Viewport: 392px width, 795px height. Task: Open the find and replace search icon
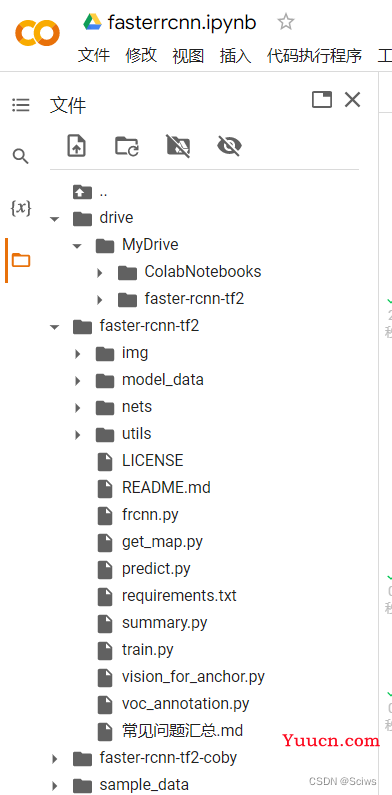click(x=21, y=157)
